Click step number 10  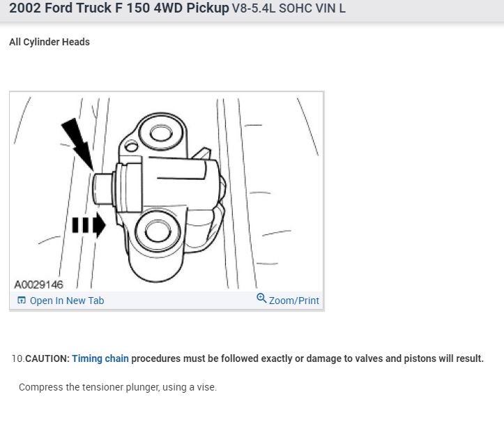[18, 358]
